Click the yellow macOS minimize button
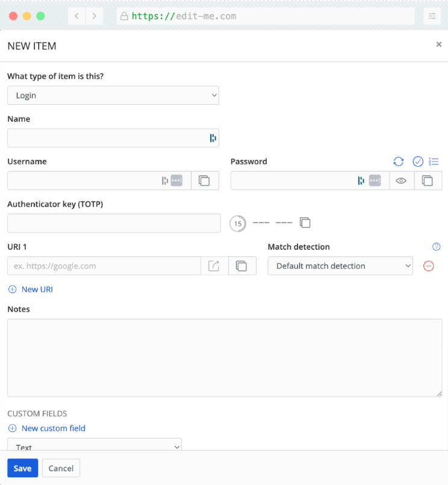 tap(27, 16)
